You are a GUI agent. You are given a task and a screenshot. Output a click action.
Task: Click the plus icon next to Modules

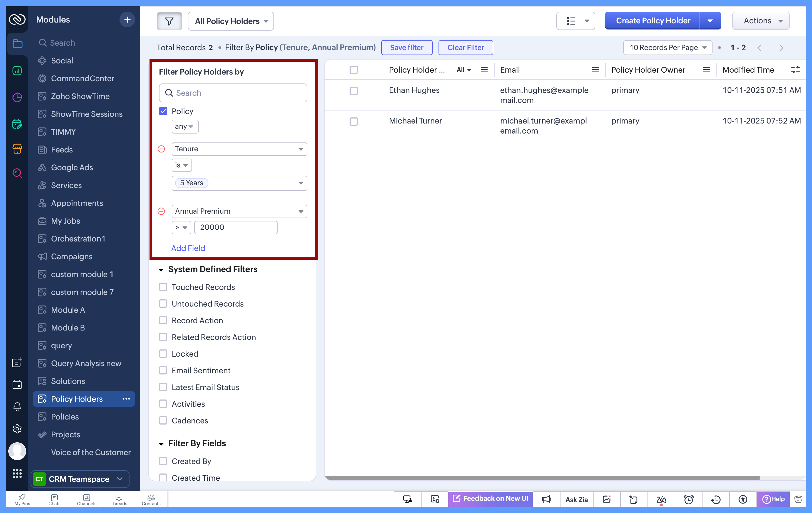(127, 19)
